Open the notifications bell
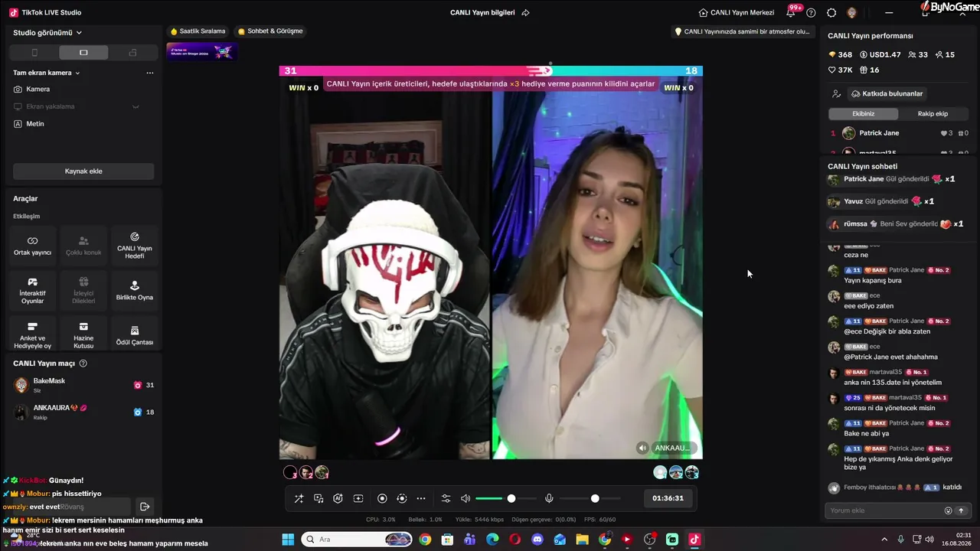The height and width of the screenshot is (551, 980). 791,12
